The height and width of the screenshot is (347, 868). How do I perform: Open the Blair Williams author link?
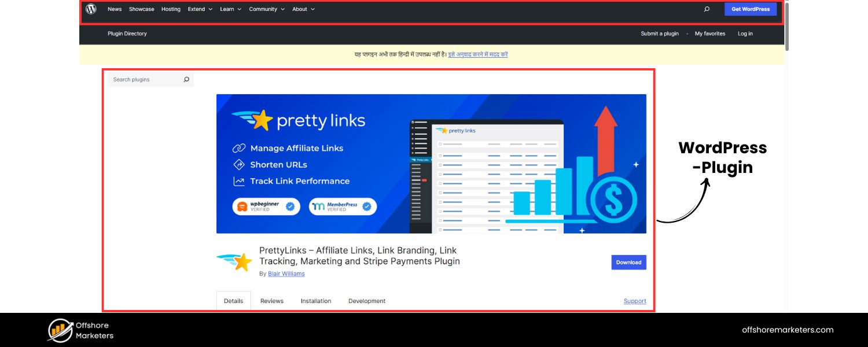tap(286, 274)
